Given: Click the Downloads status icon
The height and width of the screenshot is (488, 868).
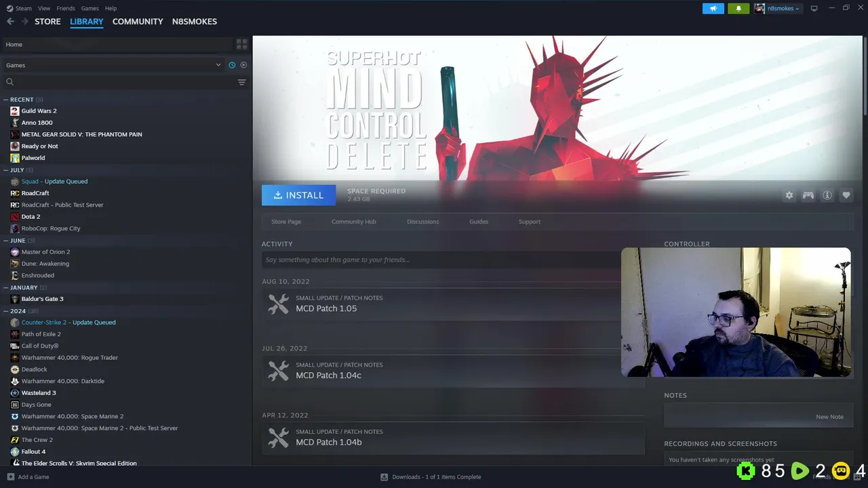Looking at the screenshot, I should tap(384, 477).
